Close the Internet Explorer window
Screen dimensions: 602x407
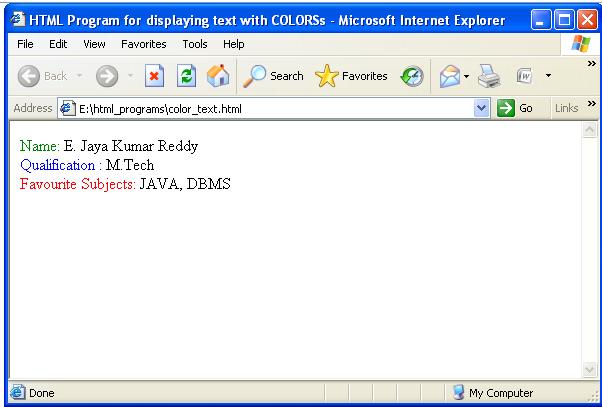click(587, 20)
